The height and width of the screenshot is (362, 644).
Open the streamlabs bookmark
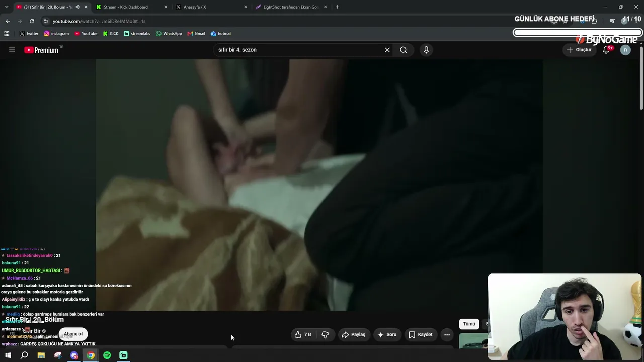pyautogui.click(x=137, y=34)
